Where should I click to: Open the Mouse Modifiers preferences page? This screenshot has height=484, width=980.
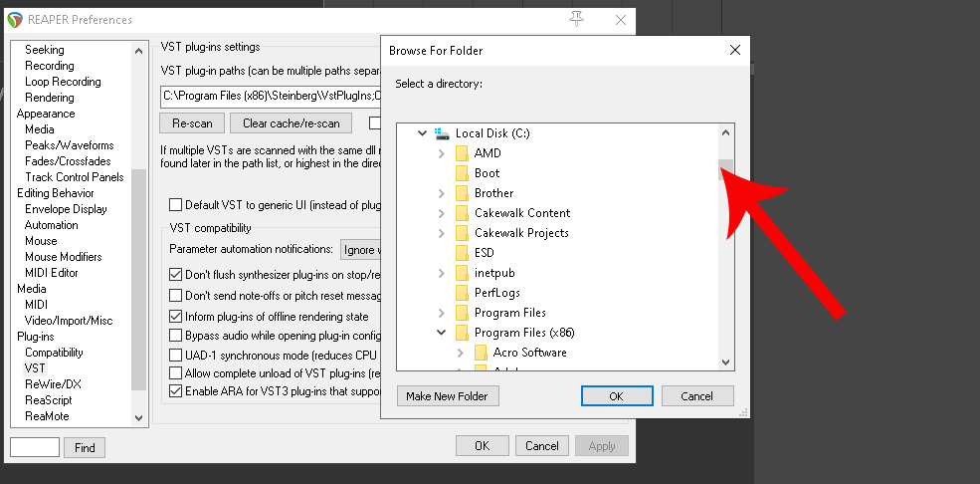tap(63, 256)
